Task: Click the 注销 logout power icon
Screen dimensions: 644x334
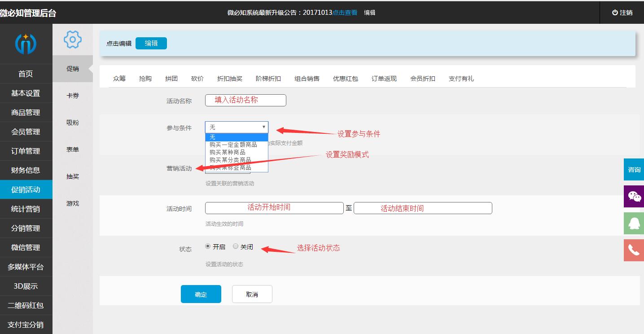Action: pyautogui.click(x=615, y=13)
